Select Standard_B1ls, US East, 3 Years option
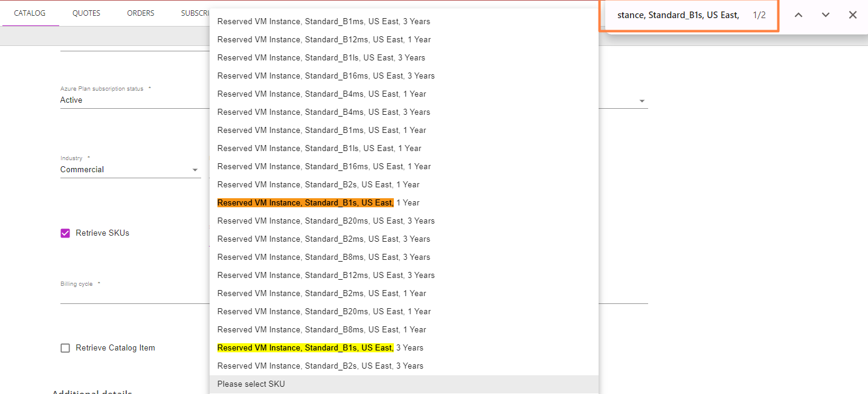 [404, 58]
